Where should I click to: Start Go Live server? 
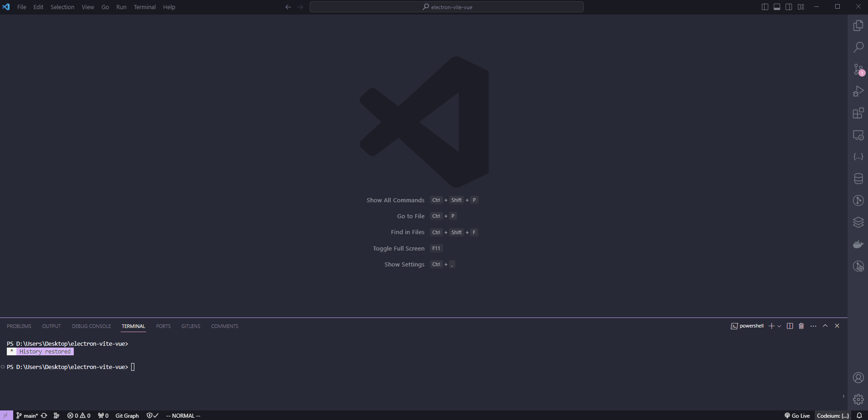pos(797,415)
